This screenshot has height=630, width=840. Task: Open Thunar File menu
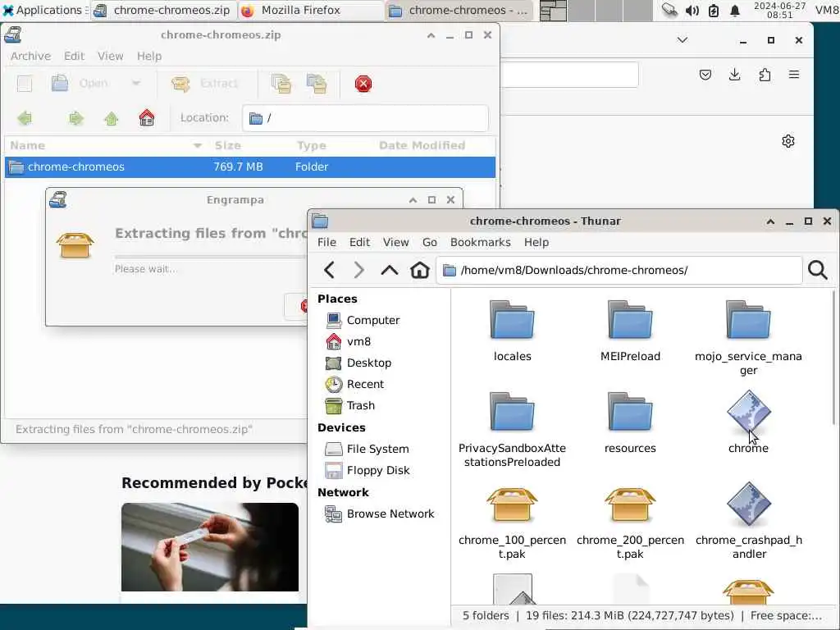326,242
